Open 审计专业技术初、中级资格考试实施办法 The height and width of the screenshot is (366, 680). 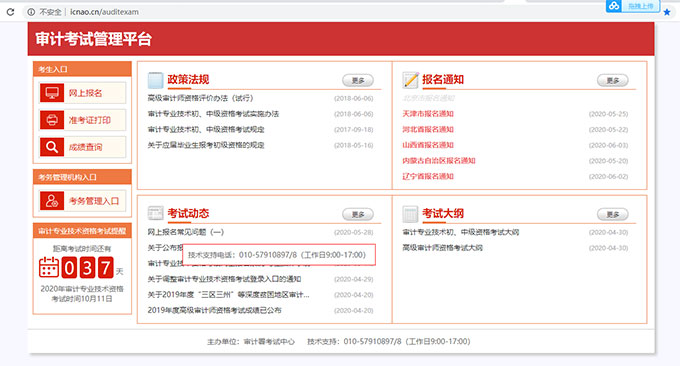[x=213, y=114]
